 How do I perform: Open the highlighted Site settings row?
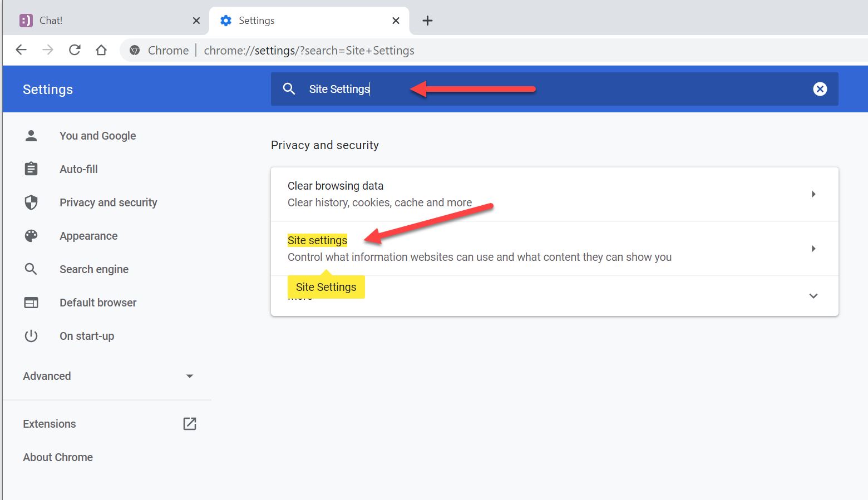pyautogui.click(x=554, y=249)
